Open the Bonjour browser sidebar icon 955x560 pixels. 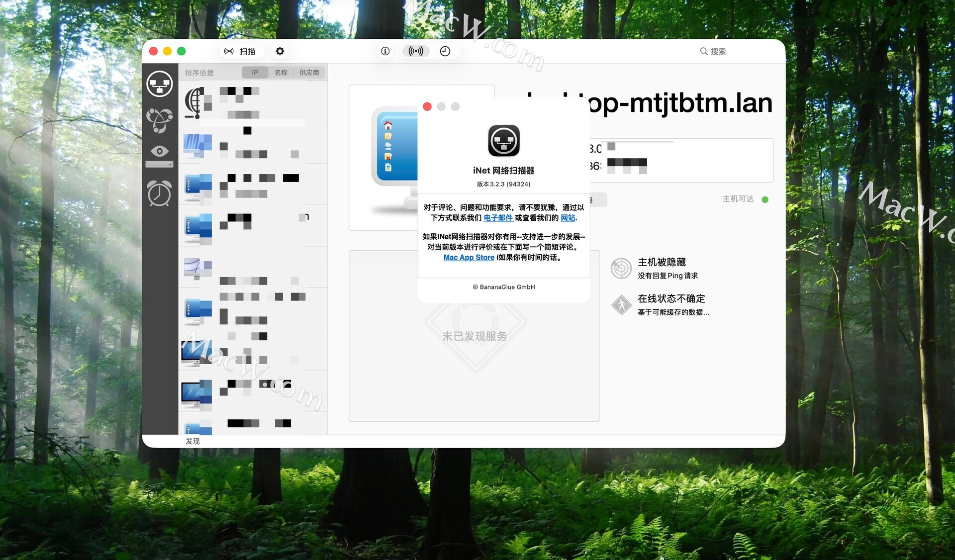(160, 120)
